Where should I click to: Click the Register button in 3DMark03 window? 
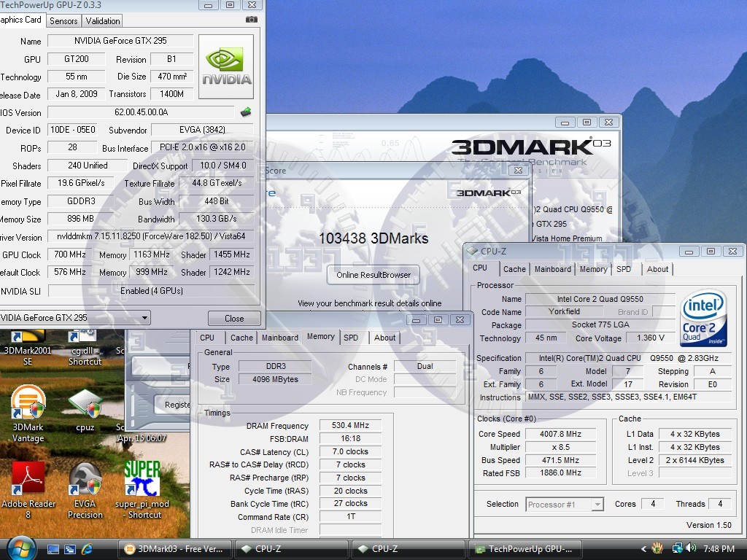click(x=172, y=404)
